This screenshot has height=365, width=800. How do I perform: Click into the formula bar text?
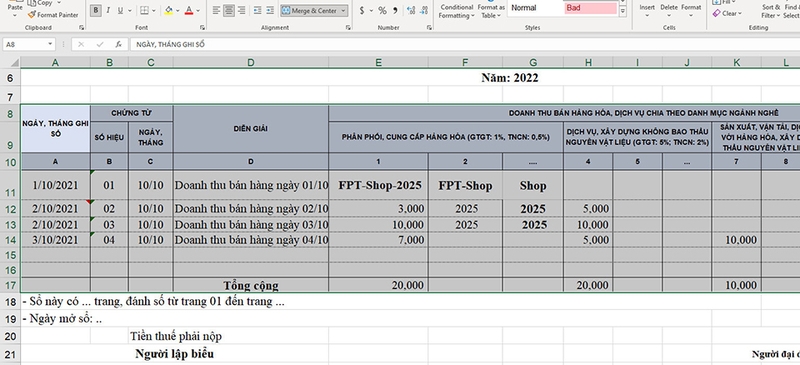(464, 44)
